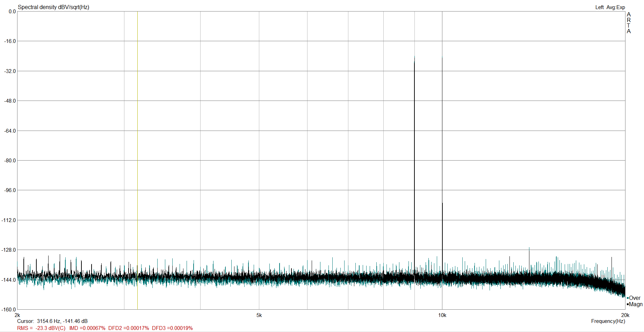Screen dimensions: 644x332
Task: Click the '-32.0' y-axis label
Action: [10, 71]
